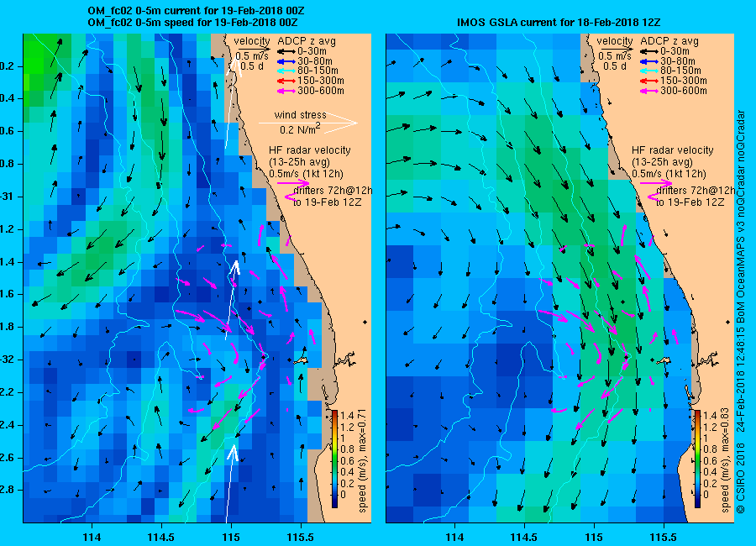Click the '-31' latitude label on left axis
The width and height of the screenshot is (756, 546).
pyautogui.click(x=8, y=197)
